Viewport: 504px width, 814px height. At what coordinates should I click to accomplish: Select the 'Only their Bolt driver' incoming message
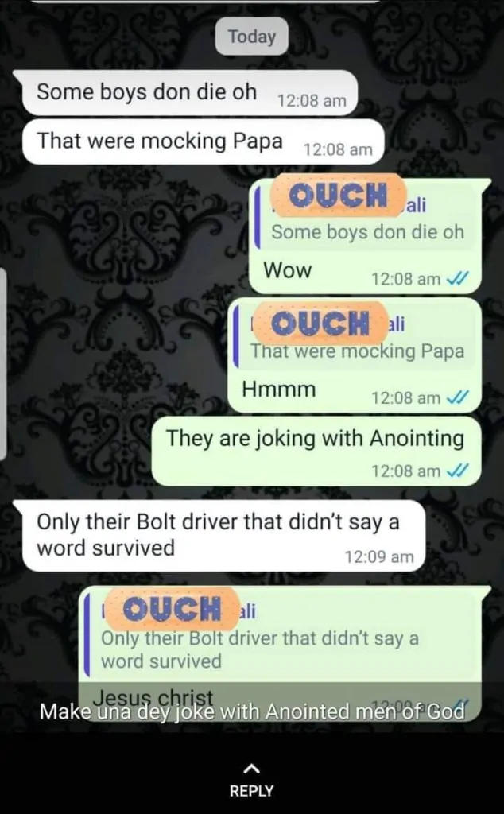(223, 536)
